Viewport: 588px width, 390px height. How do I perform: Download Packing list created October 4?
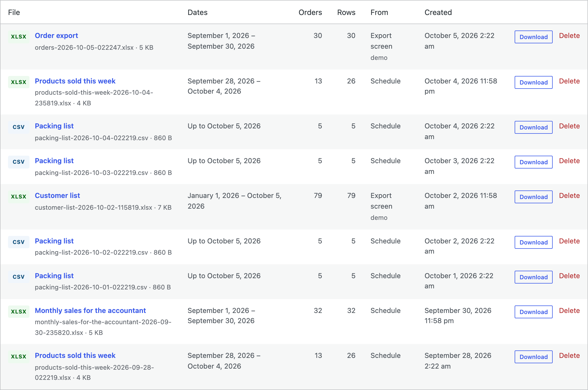pos(533,127)
